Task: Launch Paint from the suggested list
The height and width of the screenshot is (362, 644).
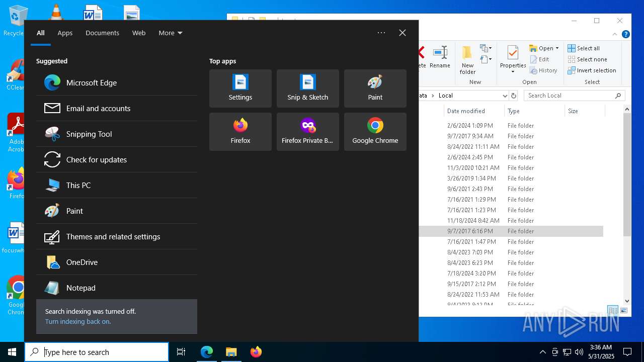Action: [x=117, y=211]
